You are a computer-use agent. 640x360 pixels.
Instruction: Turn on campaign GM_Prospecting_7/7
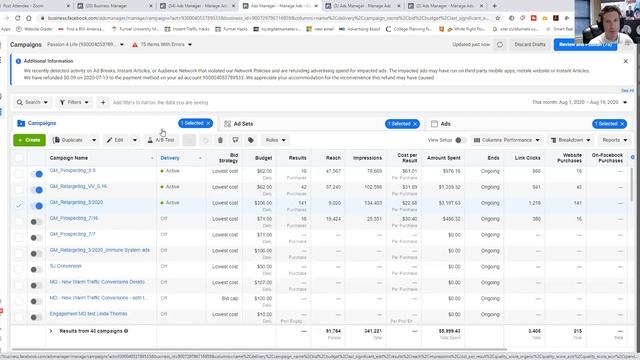tap(36, 238)
